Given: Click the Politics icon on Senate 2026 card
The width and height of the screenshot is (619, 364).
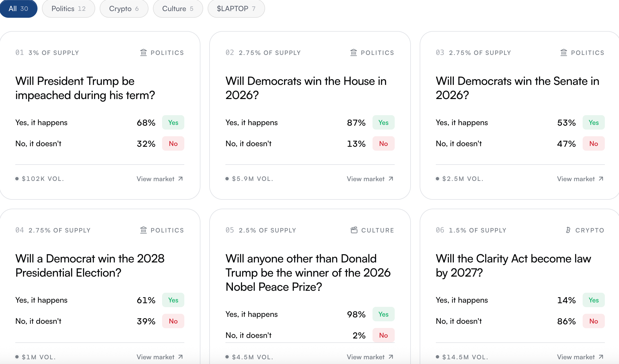Looking at the screenshot, I should pos(563,52).
